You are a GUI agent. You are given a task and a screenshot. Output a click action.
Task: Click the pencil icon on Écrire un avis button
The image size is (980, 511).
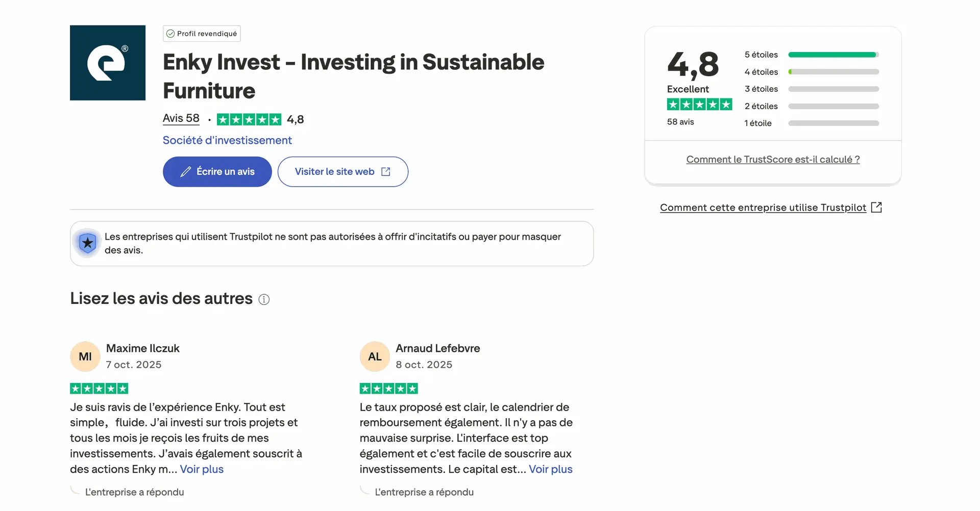[186, 172]
